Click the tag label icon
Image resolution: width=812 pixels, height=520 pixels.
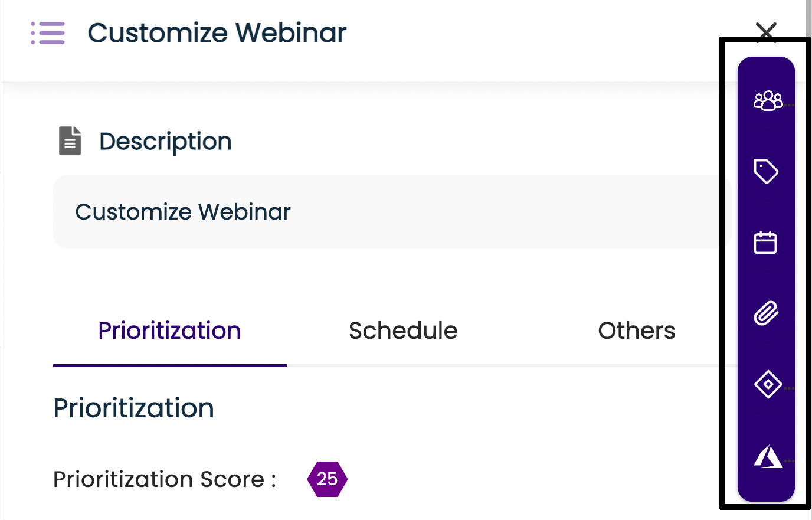pyautogui.click(x=766, y=172)
